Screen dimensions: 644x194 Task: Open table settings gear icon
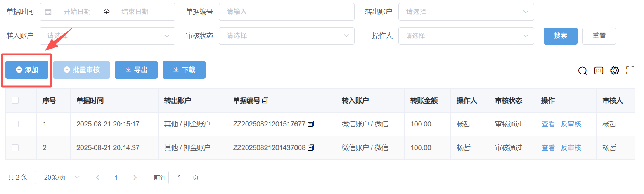[x=615, y=71]
